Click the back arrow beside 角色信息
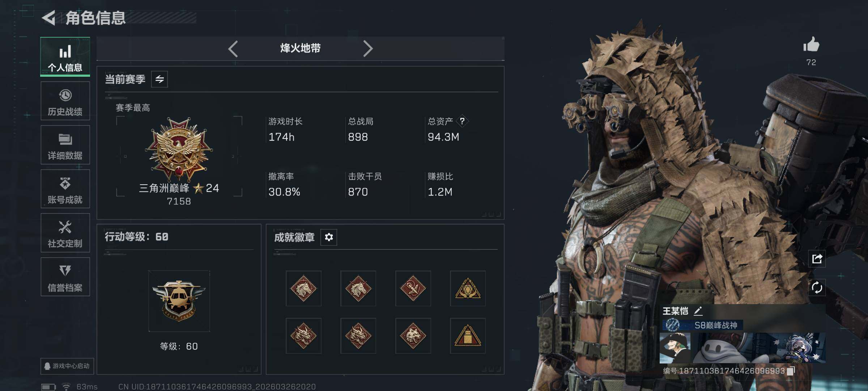 coord(49,18)
